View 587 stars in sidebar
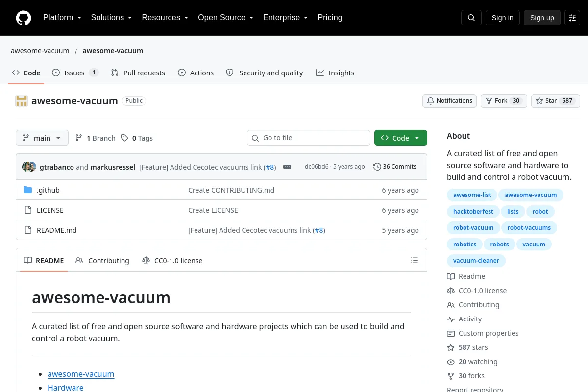This screenshot has height=392, width=588. pyautogui.click(x=467, y=347)
